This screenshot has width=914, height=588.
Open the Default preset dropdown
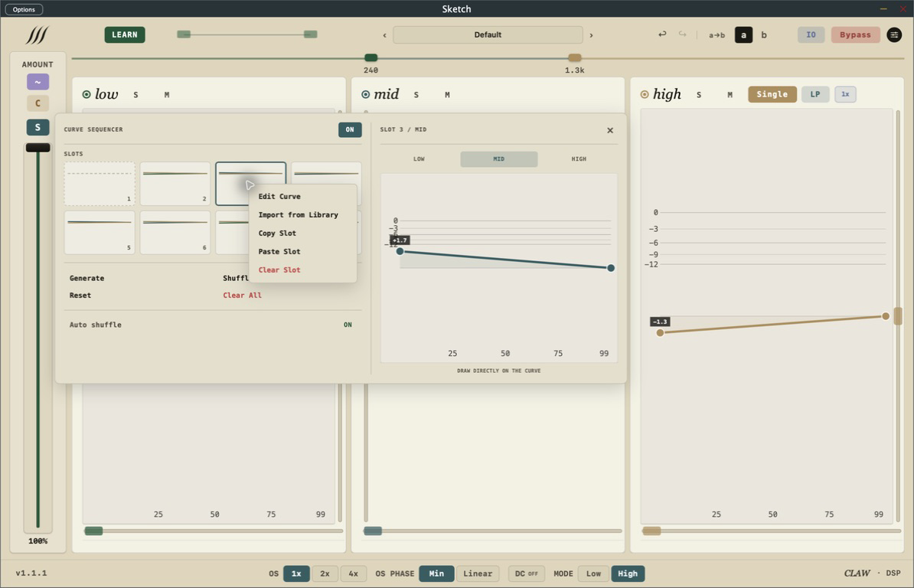coord(488,35)
